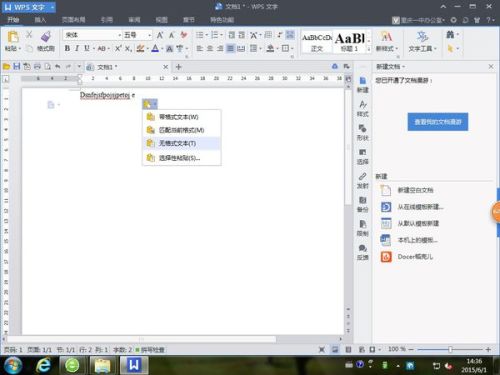This screenshot has width=500, height=375.
Task: Open 新建 New panel in side strip
Action: (363, 85)
